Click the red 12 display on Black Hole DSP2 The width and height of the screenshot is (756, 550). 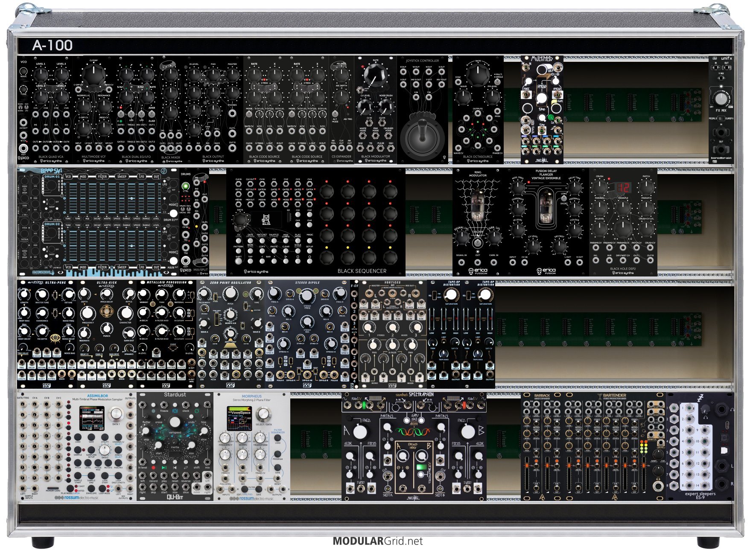click(623, 187)
